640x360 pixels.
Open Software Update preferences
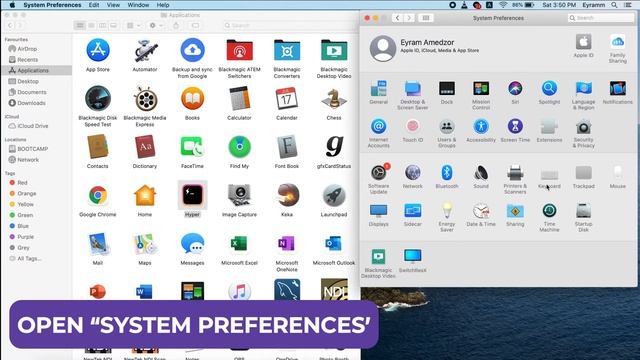click(x=378, y=179)
